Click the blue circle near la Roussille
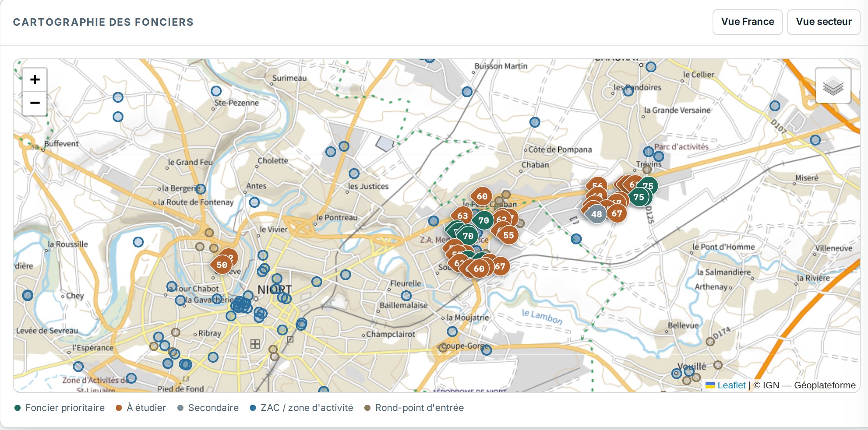The width and height of the screenshot is (868, 430). pyautogui.click(x=138, y=242)
